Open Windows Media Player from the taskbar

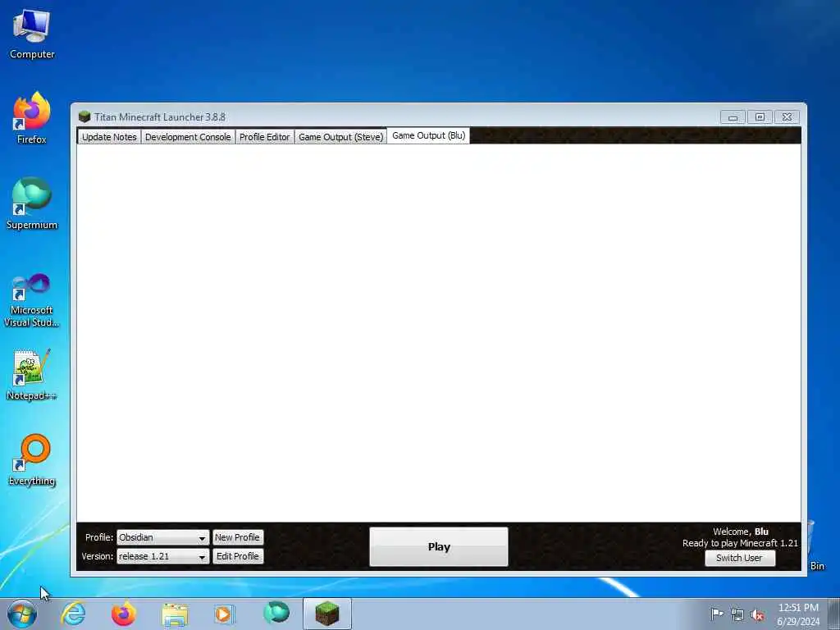coord(225,614)
